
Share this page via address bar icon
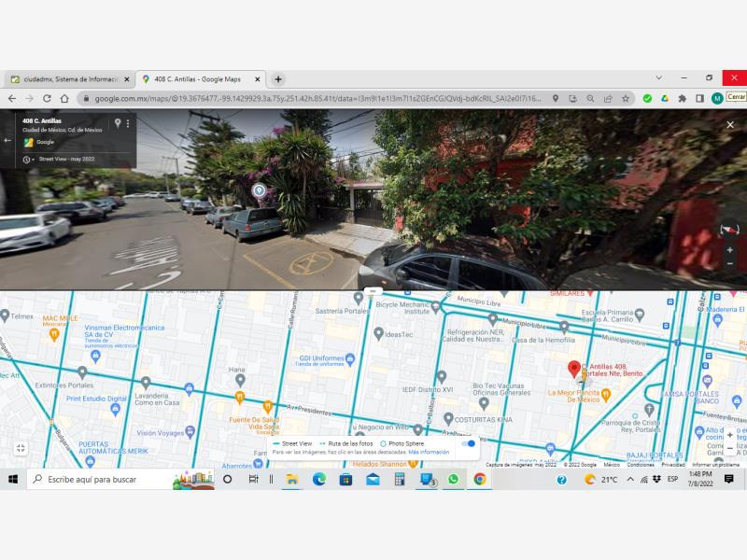[608, 99]
